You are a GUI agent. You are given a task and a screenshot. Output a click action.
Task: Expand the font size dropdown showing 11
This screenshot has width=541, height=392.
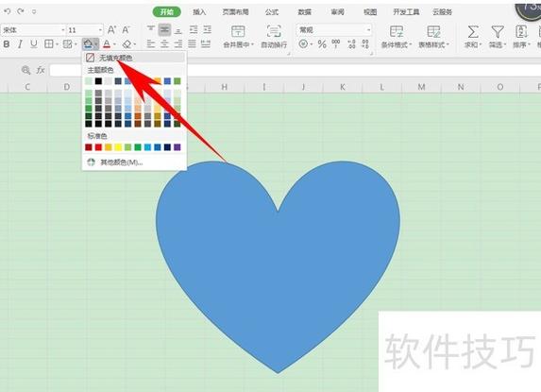[100, 30]
